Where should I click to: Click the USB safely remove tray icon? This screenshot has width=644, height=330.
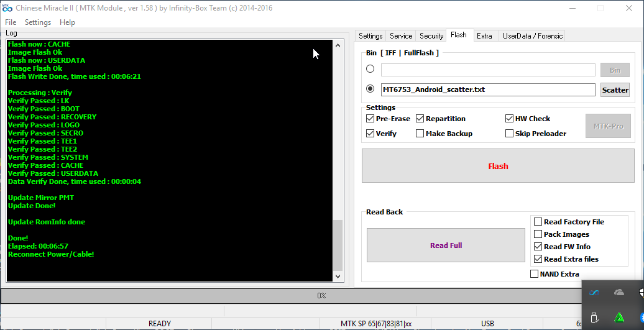pos(594,318)
